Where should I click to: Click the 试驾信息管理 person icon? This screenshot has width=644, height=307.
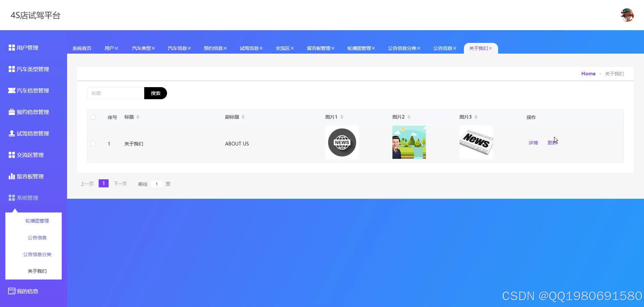[x=12, y=133]
